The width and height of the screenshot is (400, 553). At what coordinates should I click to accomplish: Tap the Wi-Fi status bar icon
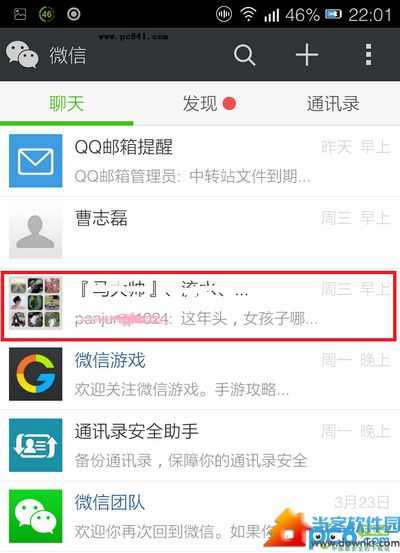248,14
